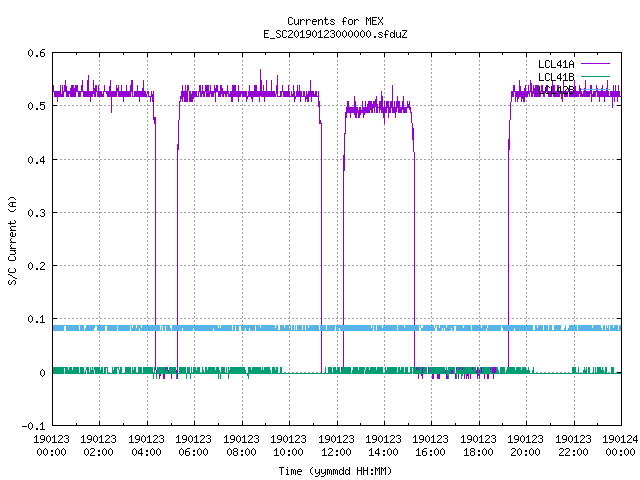The image size is (640, 480).
Task: Click the x-axis tick 190123 14:00
Action: (x=384, y=446)
